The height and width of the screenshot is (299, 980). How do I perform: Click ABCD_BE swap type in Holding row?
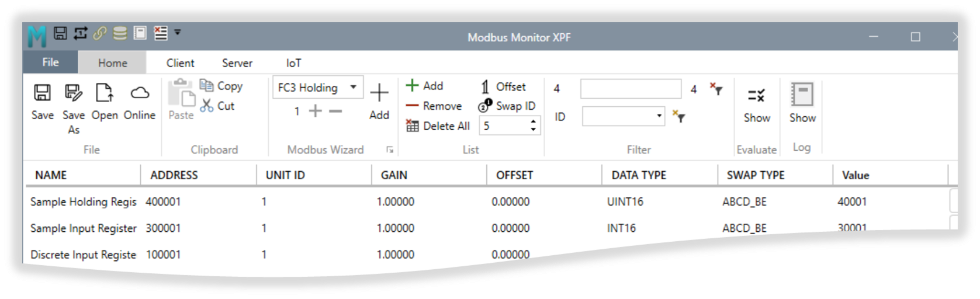coord(744,202)
